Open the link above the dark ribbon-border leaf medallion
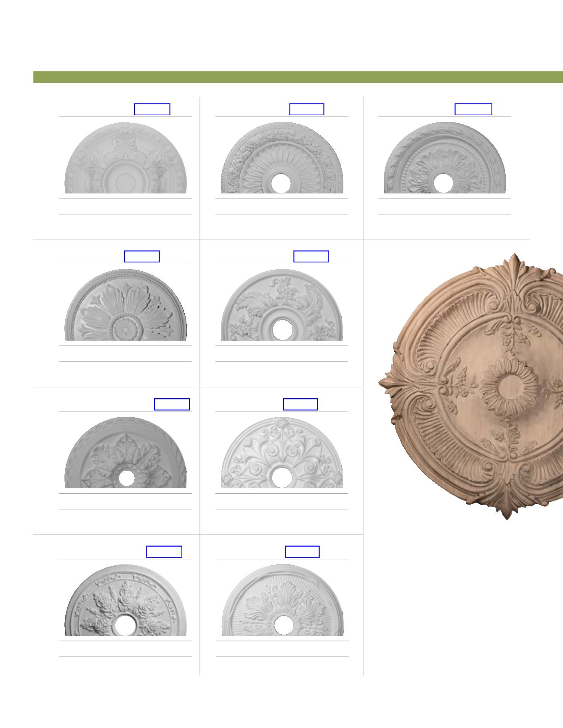This screenshot has width=563, height=728. tap(172, 404)
